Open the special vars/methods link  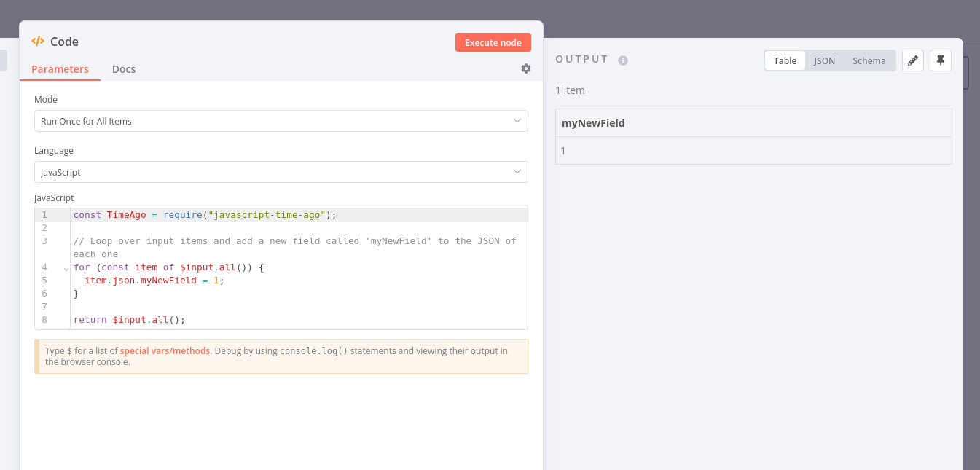(x=165, y=350)
